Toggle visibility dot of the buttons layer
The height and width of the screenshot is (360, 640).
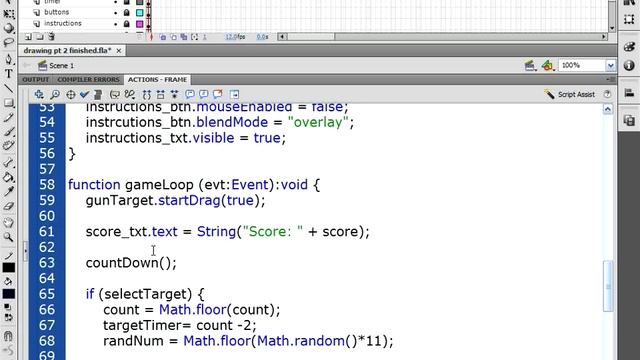point(116,13)
